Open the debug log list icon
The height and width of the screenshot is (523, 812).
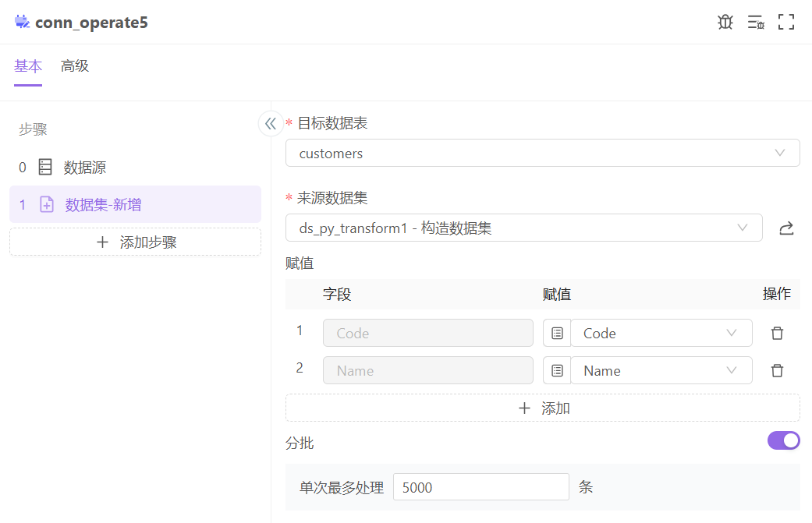tap(756, 22)
